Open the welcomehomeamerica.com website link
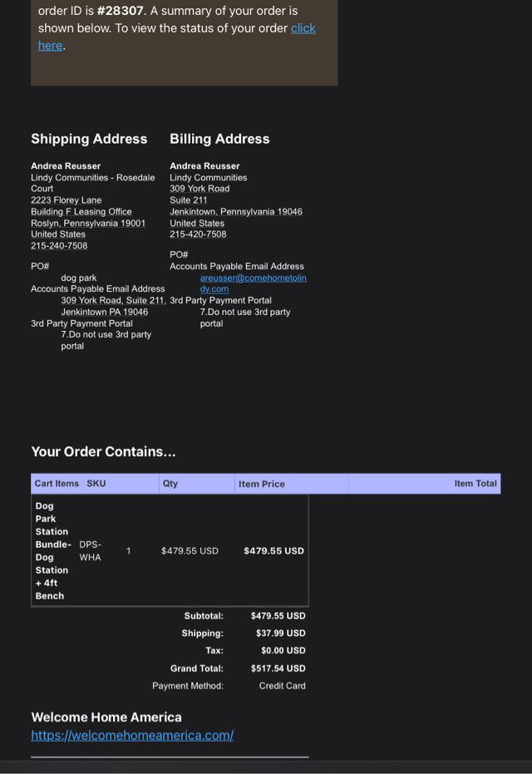The width and height of the screenshot is (532, 774). [132, 735]
